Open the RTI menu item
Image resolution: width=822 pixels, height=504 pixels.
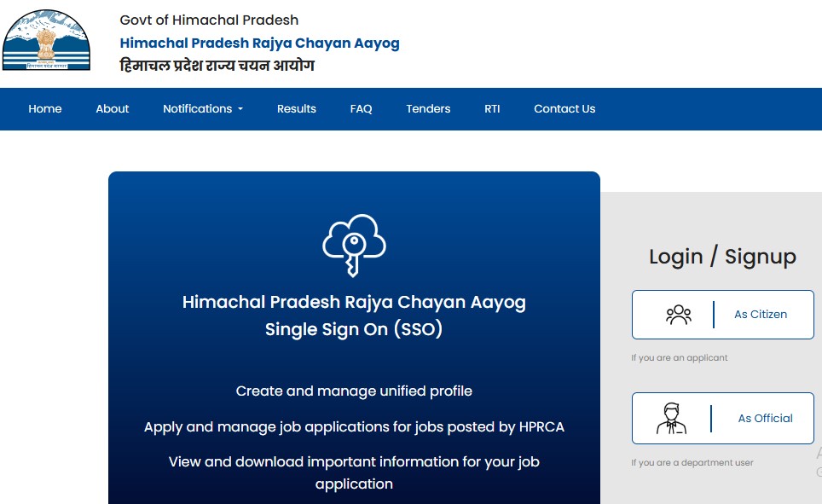coord(492,108)
